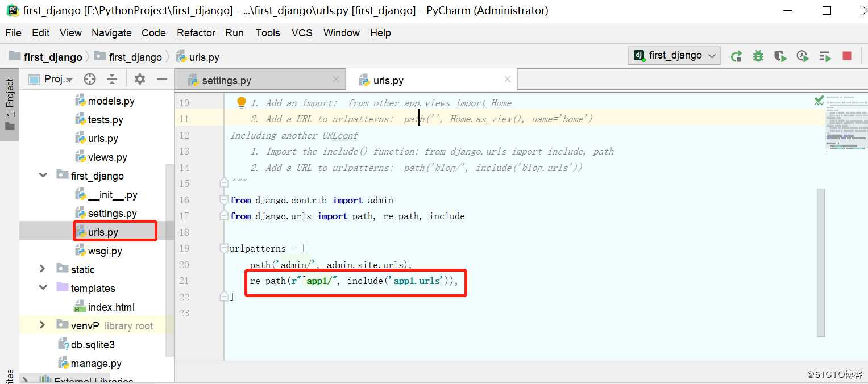This screenshot has width=868, height=384.
Task: Open the VCS menu
Action: point(302,33)
